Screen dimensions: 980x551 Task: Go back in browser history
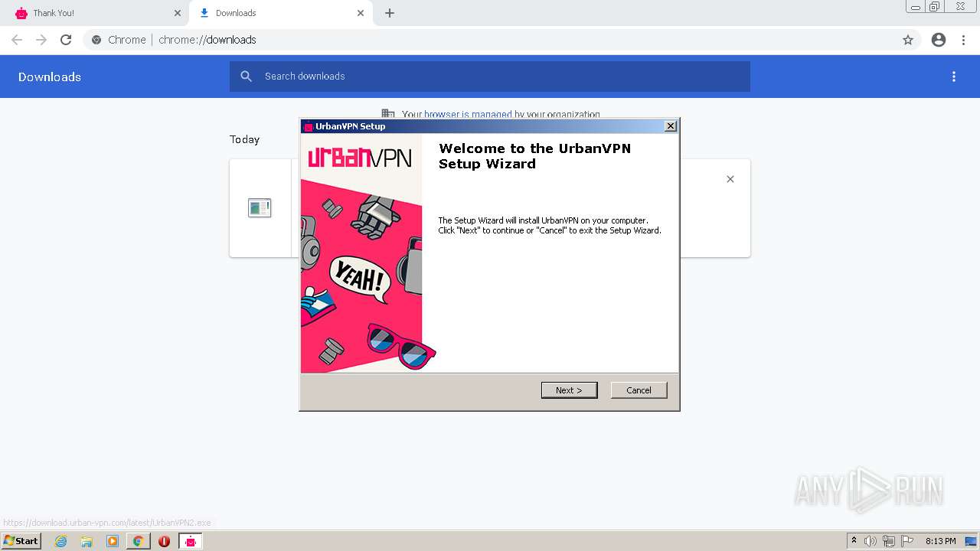(17, 40)
